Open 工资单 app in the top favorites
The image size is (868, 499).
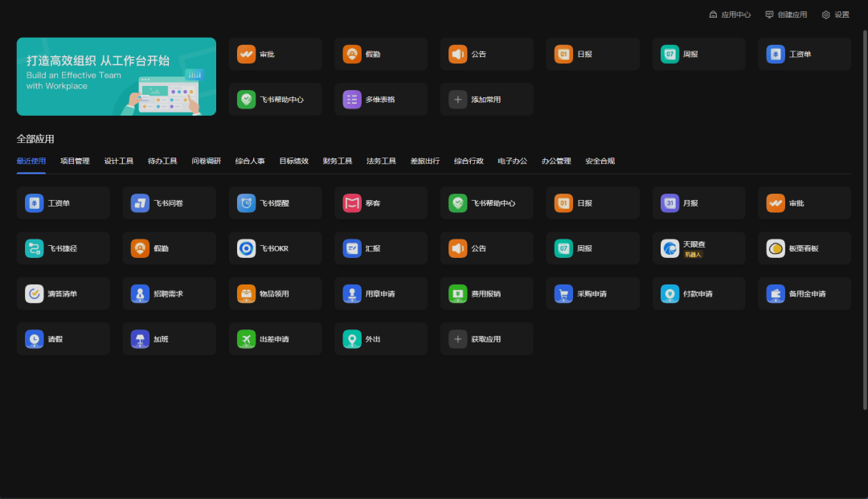pyautogui.click(x=805, y=54)
